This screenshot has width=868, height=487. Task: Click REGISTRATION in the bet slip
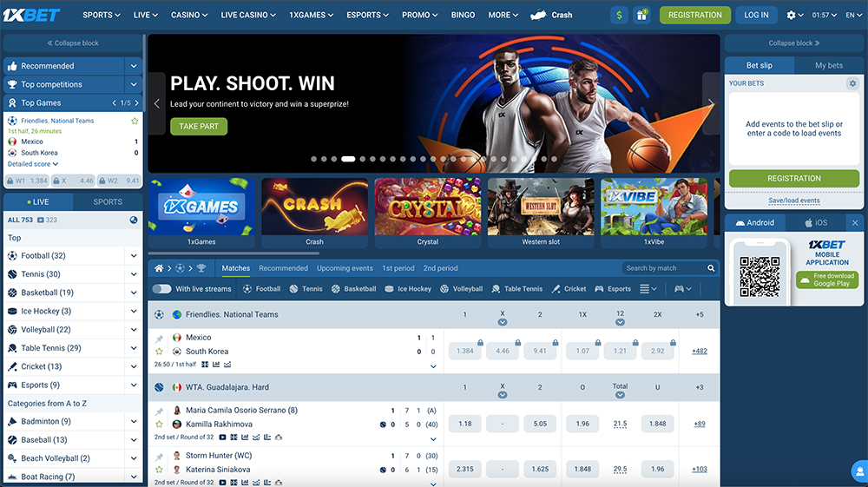(x=794, y=178)
